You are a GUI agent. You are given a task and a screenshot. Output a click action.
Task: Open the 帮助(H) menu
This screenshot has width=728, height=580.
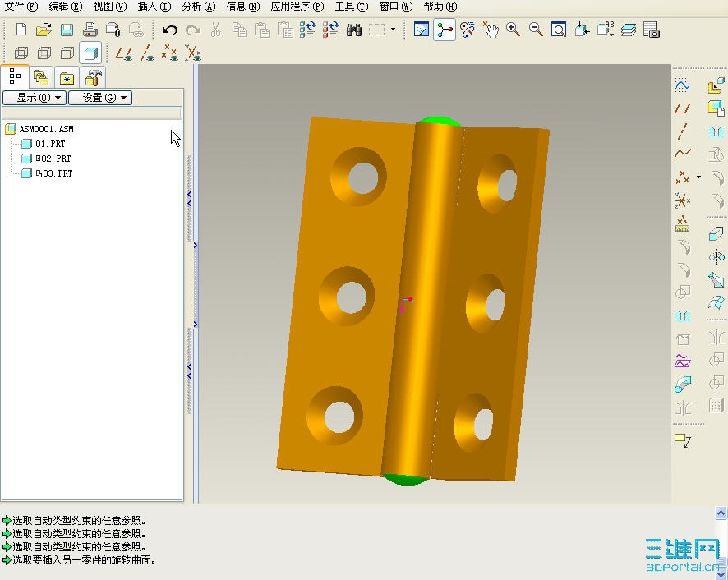(x=440, y=7)
